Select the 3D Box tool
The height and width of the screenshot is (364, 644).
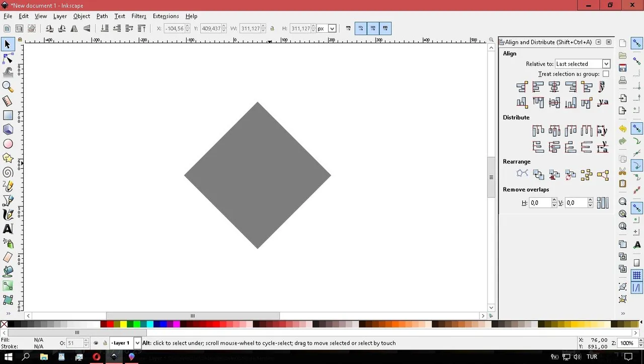8,129
